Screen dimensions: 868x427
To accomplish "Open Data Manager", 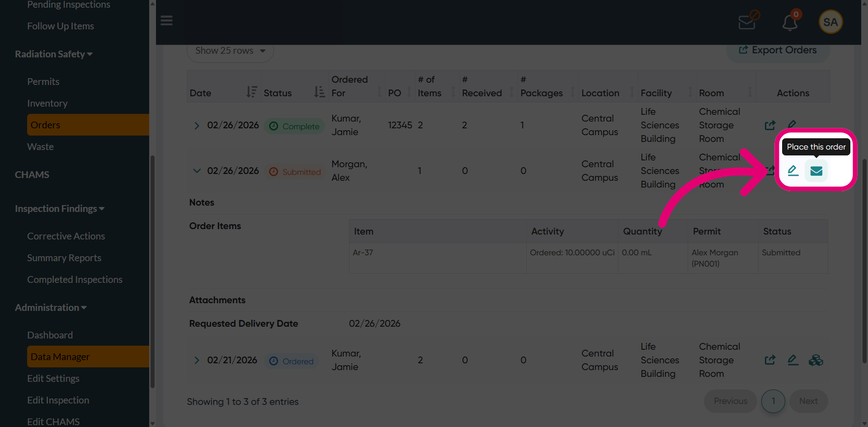I will [88, 357].
